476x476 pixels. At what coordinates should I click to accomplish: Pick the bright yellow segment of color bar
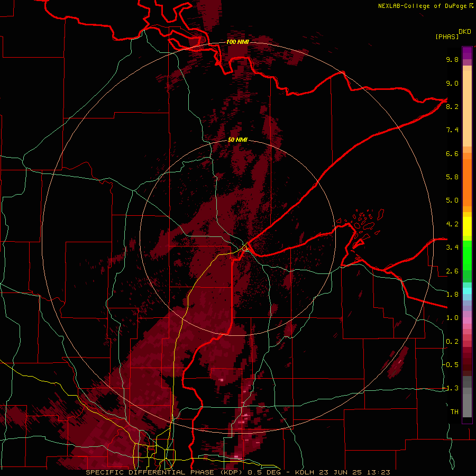click(467, 226)
